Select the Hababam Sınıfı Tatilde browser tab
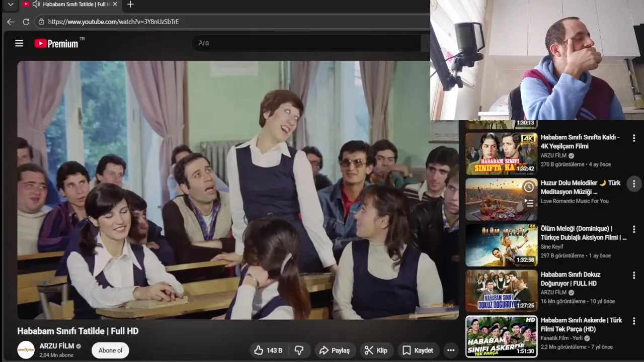The width and height of the screenshot is (644, 362). 70,4
